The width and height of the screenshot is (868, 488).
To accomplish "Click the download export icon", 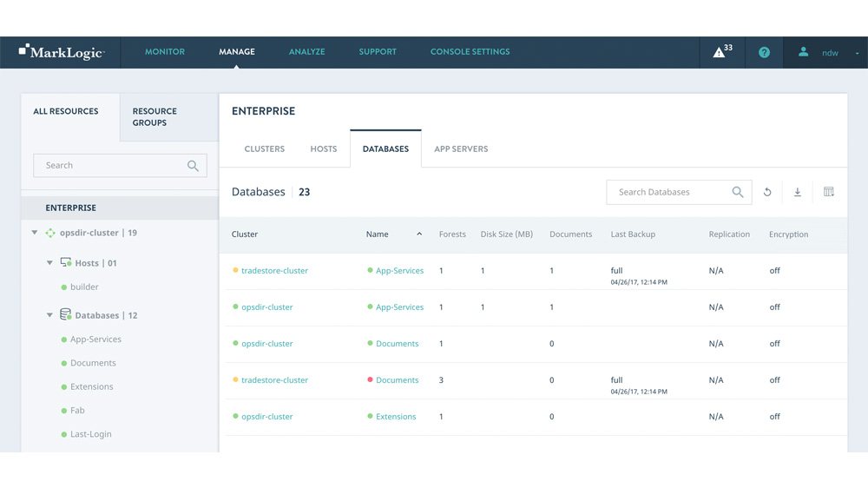I will click(797, 193).
